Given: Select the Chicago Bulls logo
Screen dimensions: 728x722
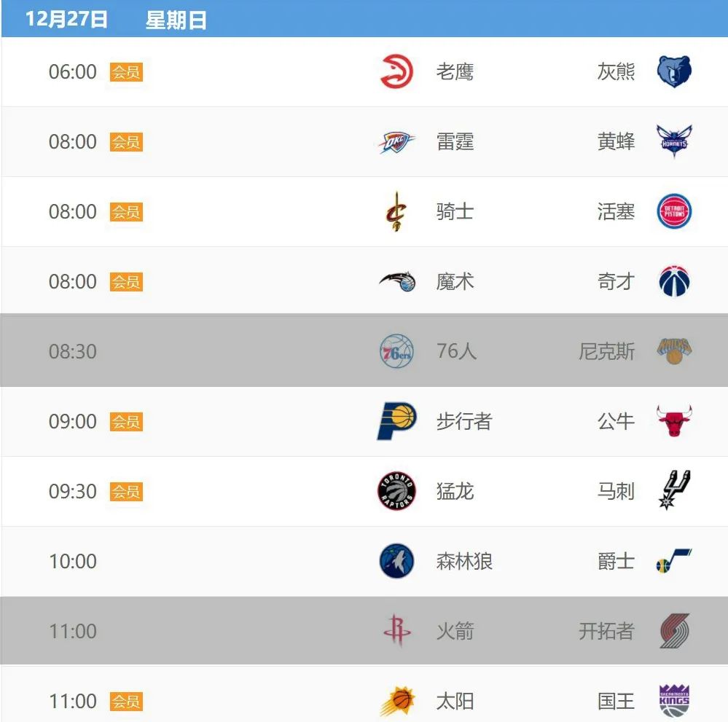Looking at the screenshot, I should click(674, 421).
